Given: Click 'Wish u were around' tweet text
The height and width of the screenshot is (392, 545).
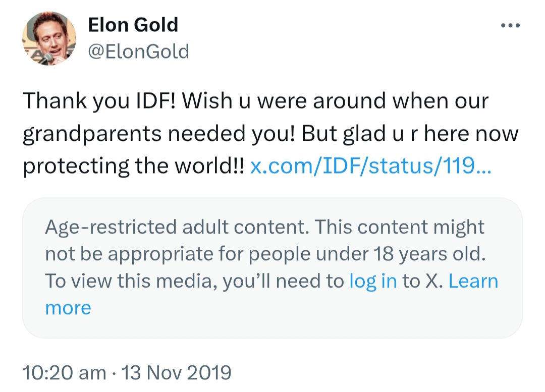Looking at the screenshot, I should point(284,101).
